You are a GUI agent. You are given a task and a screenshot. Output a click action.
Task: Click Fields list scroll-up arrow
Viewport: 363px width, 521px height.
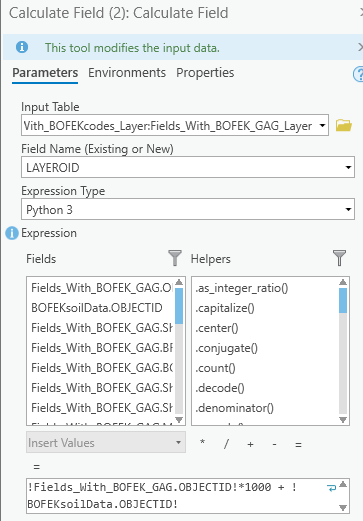pyautogui.click(x=179, y=283)
